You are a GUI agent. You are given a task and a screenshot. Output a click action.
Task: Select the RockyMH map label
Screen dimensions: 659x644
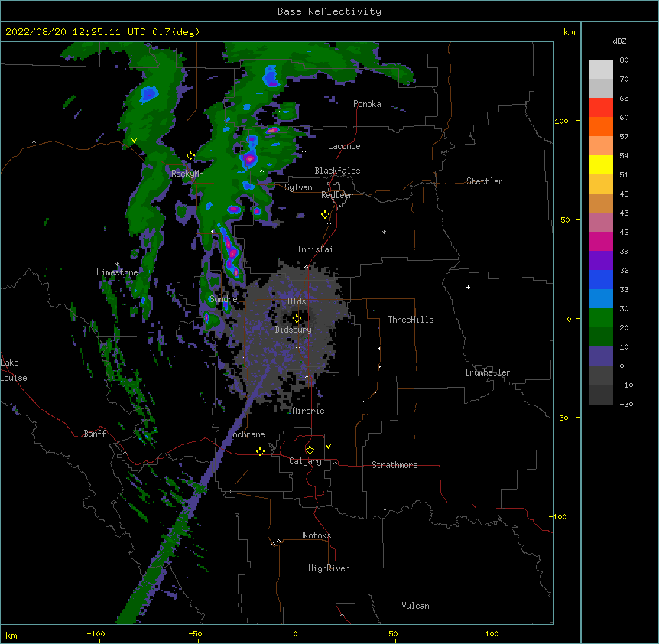187,174
